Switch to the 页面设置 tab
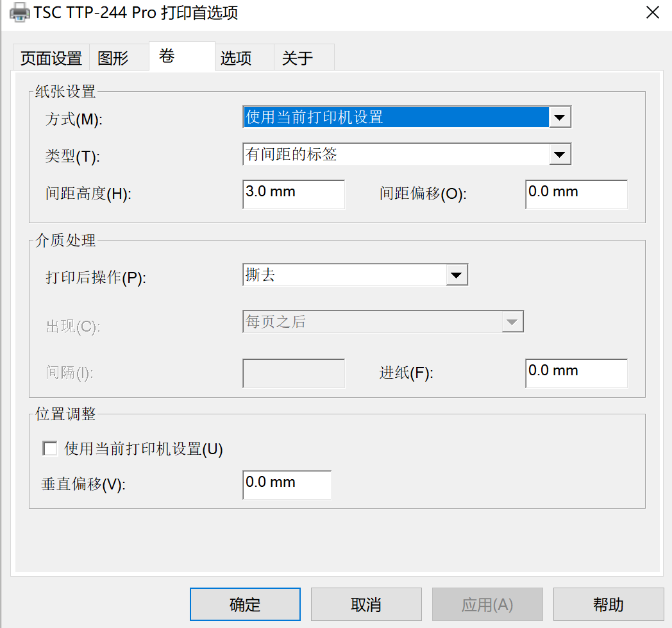672x628 pixels. point(51,58)
